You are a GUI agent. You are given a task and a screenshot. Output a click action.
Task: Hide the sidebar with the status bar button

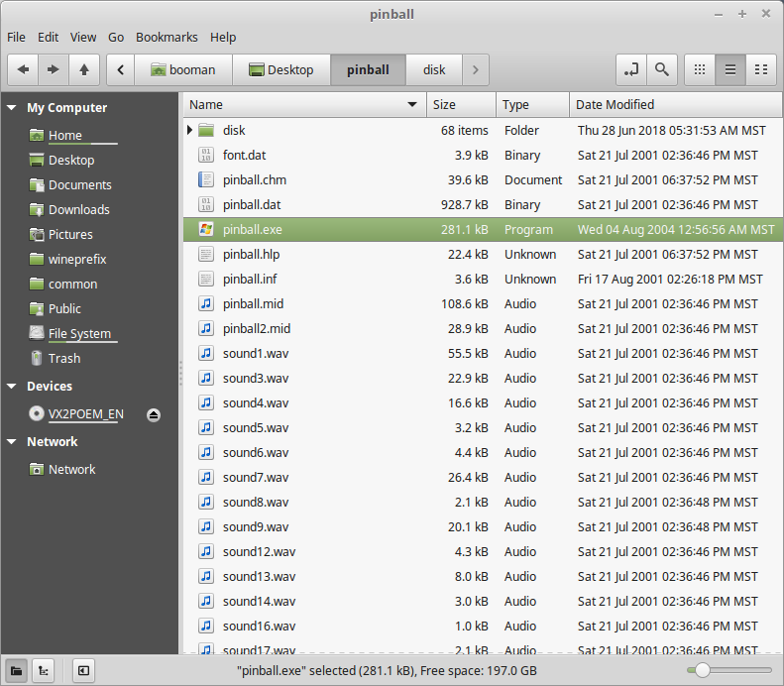(83, 670)
